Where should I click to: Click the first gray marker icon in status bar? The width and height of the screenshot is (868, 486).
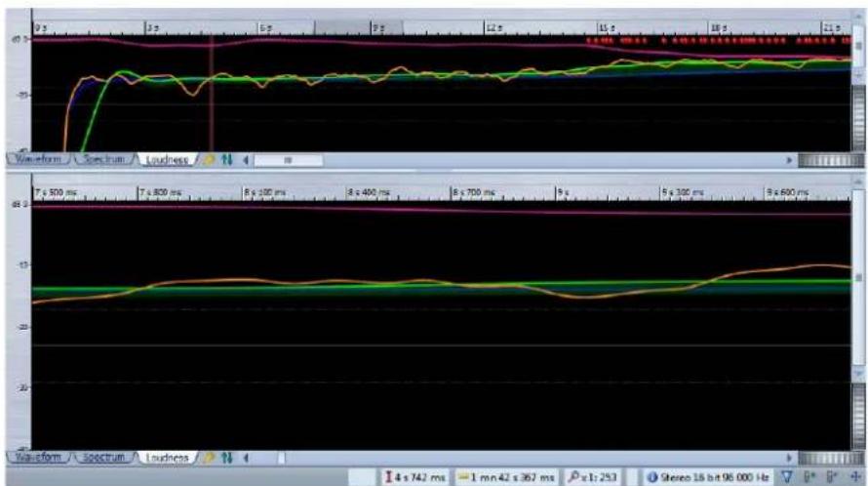(809, 476)
